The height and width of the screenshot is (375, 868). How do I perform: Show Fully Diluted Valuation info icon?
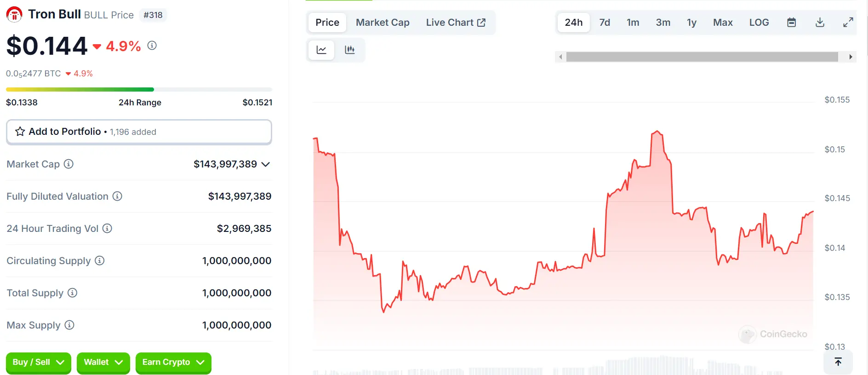[x=117, y=196]
